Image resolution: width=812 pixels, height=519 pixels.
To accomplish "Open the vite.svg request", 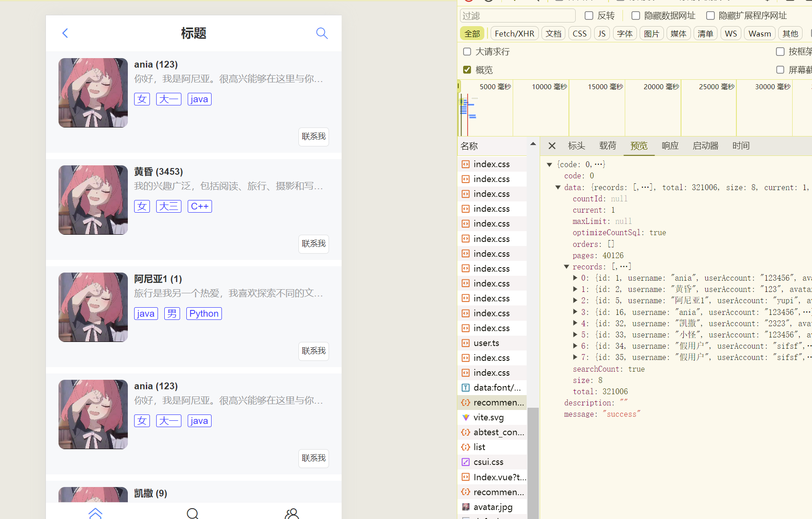I will click(492, 417).
